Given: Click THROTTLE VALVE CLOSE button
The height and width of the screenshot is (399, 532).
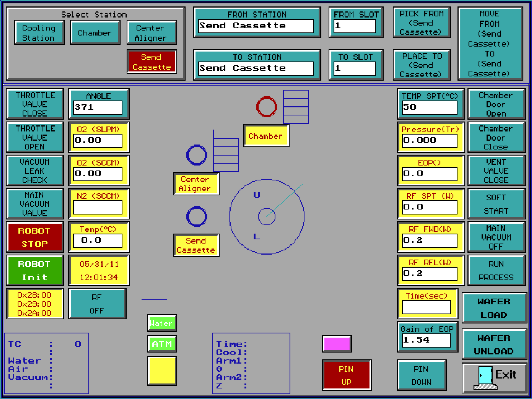Looking at the screenshot, I should (x=35, y=104).
